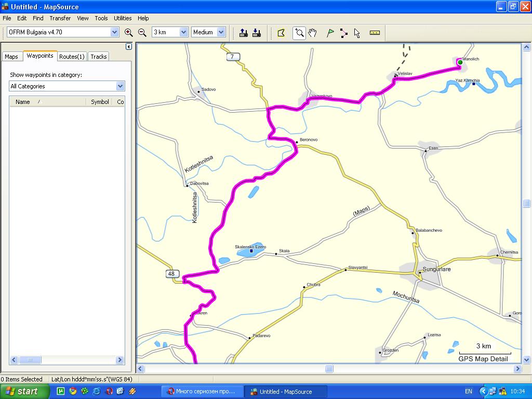Screen dimensions: 532x399
Task: Select the Hand pan tool
Action: pos(312,33)
